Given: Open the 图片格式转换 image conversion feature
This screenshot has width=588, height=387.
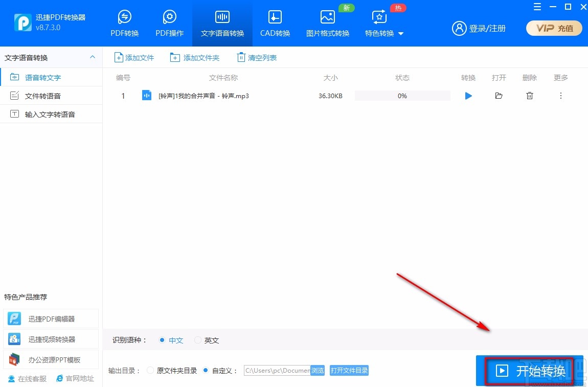Looking at the screenshot, I should coord(327,23).
